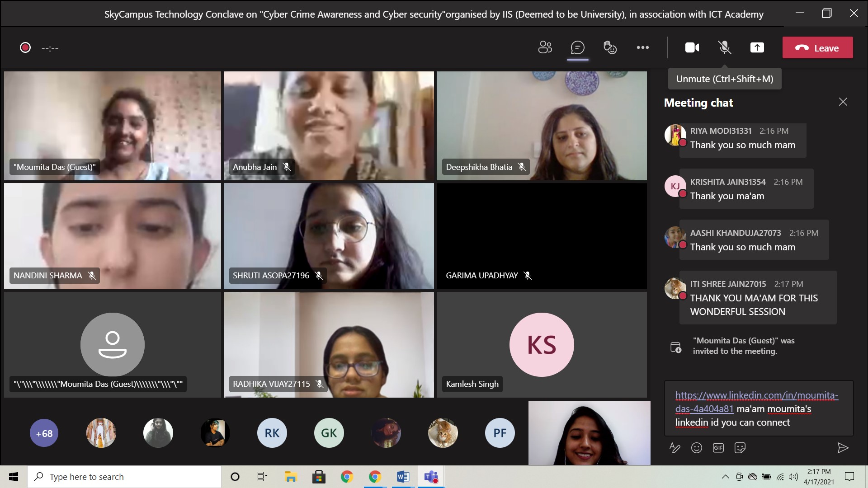Open the emoji picker
This screenshot has width=868, height=488.
coord(696,448)
